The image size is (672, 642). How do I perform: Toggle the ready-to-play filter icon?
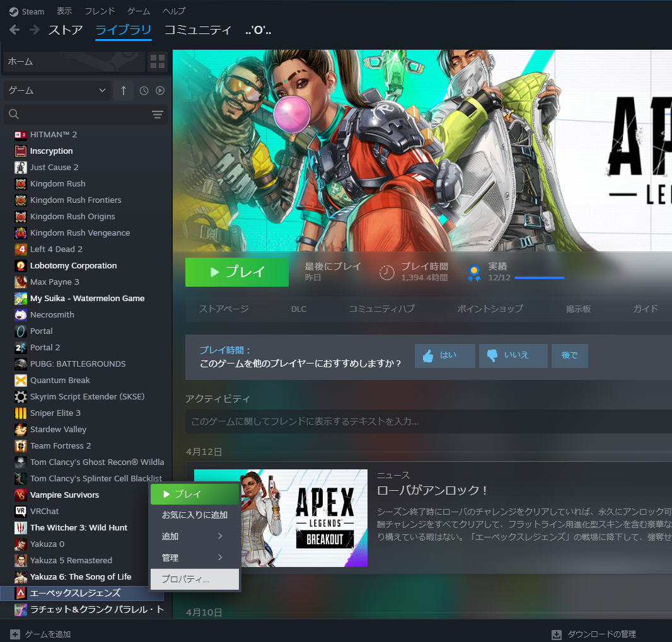coord(160,90)
